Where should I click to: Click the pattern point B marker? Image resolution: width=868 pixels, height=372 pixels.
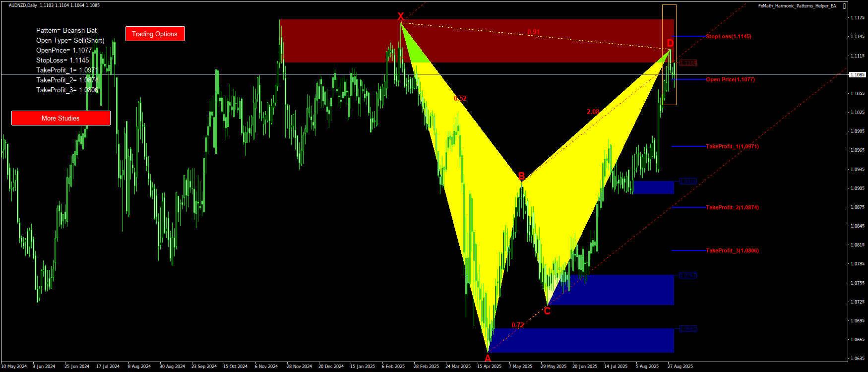(x=521, y=176)
